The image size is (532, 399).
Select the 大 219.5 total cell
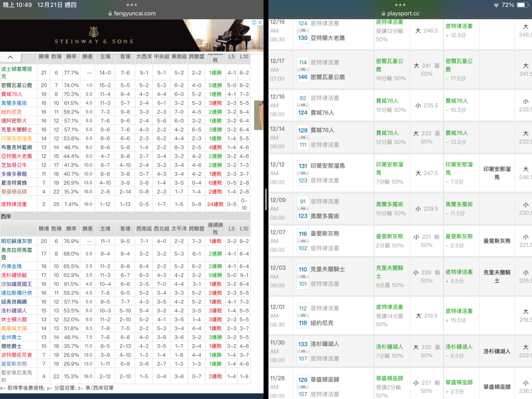tap(427, 316)
